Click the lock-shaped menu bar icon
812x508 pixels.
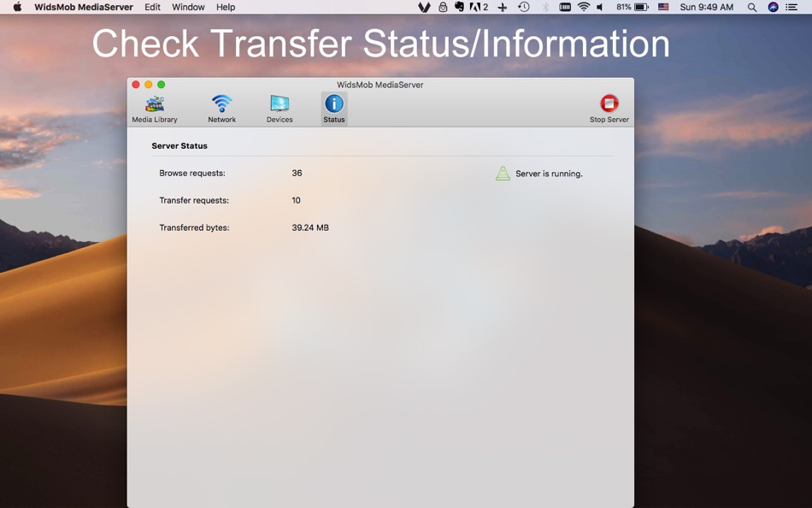(x=443, y=7)
